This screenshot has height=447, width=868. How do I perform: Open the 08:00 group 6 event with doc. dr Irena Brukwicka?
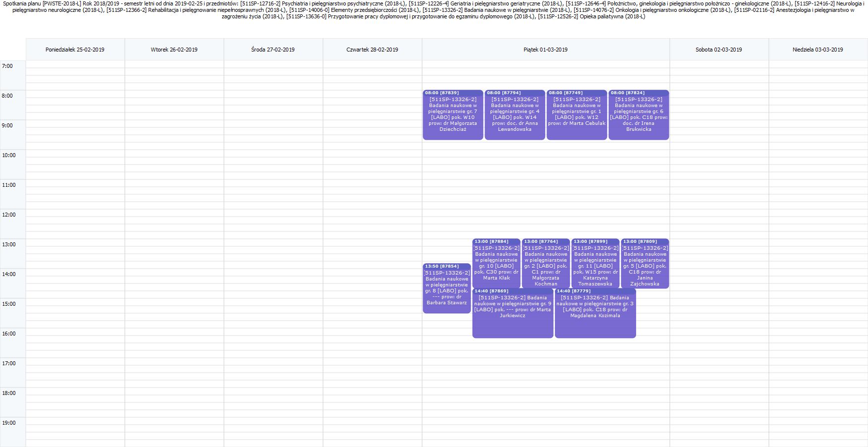pyautogui.click(x=639, y=115)
